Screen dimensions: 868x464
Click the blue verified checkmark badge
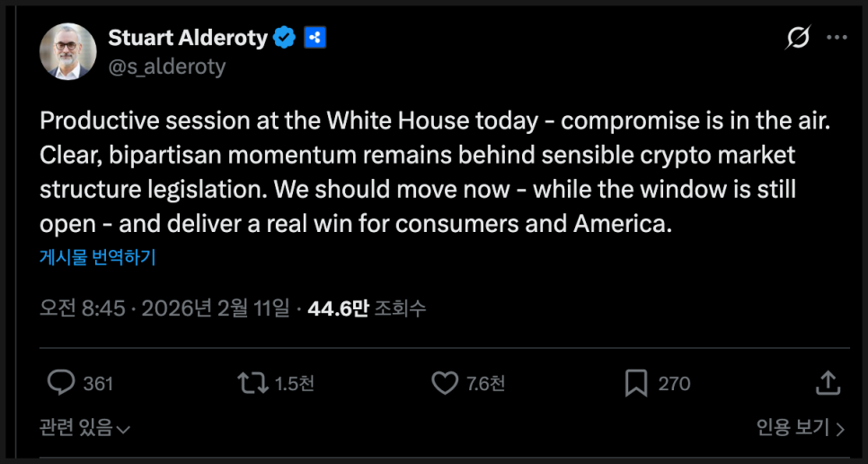284,38
